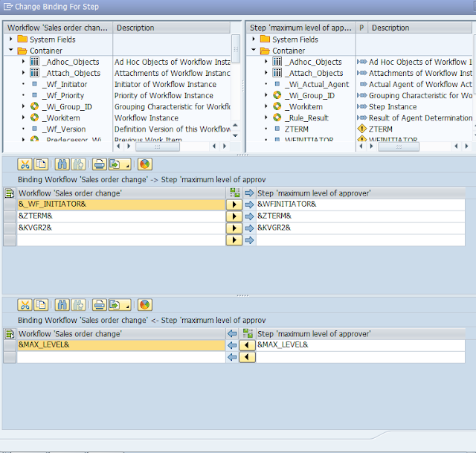Screen dimensions: 476x453
Task: Open Export dropdown in upper binding toolbar
Action: (120, 164)
